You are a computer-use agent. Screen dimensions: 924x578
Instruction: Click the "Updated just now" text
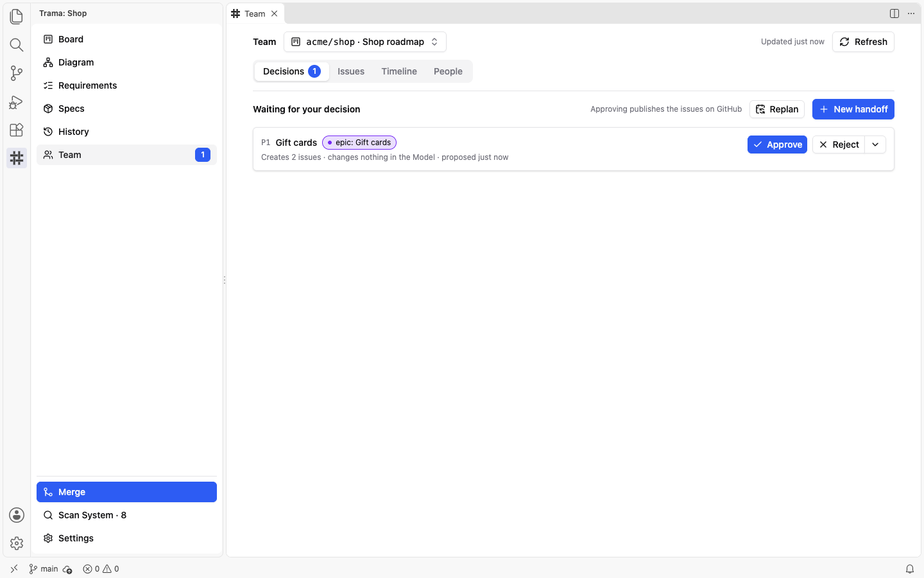pyautogui.click(x=792, y=42)
